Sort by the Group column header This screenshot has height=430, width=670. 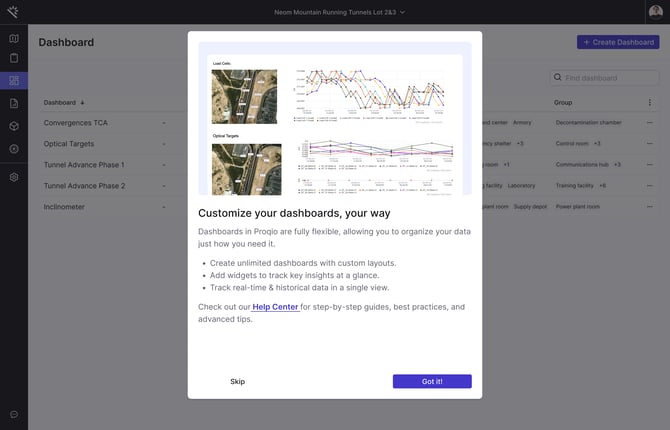[563, 103]
